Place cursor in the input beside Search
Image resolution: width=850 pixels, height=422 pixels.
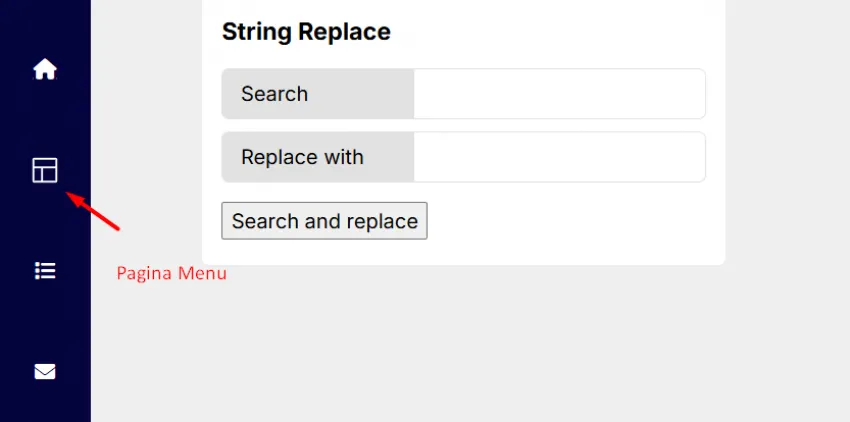coord(559,94)
